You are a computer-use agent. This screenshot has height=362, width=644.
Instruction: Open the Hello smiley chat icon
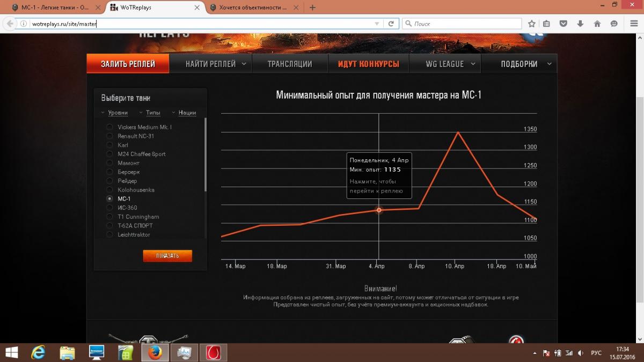tap(614, 24)
